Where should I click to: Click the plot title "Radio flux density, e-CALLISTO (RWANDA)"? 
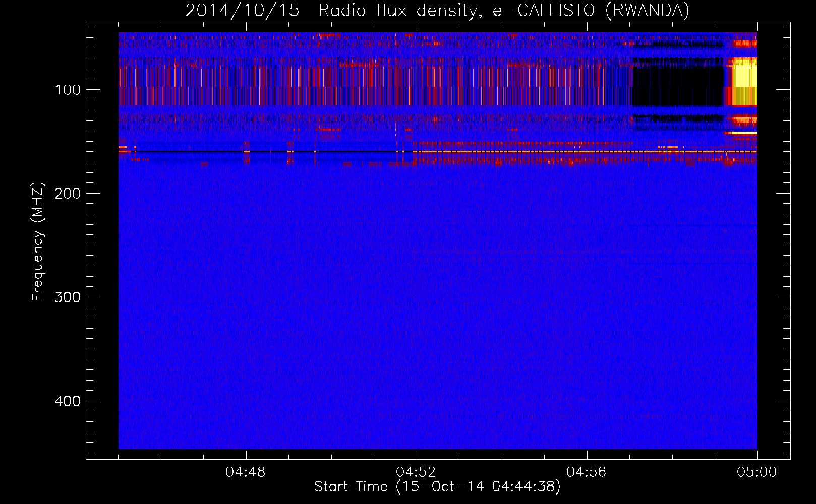coord(504,10)
